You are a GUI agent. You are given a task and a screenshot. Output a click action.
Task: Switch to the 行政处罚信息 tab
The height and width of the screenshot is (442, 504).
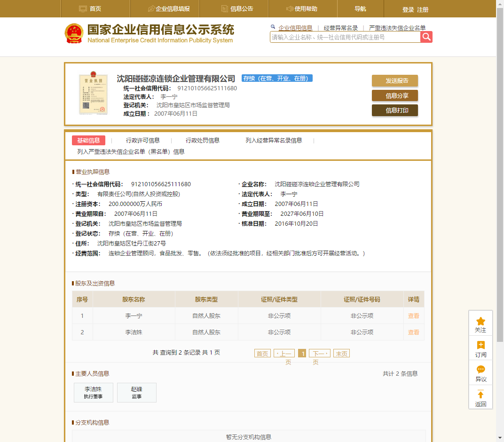pos(202,140)
